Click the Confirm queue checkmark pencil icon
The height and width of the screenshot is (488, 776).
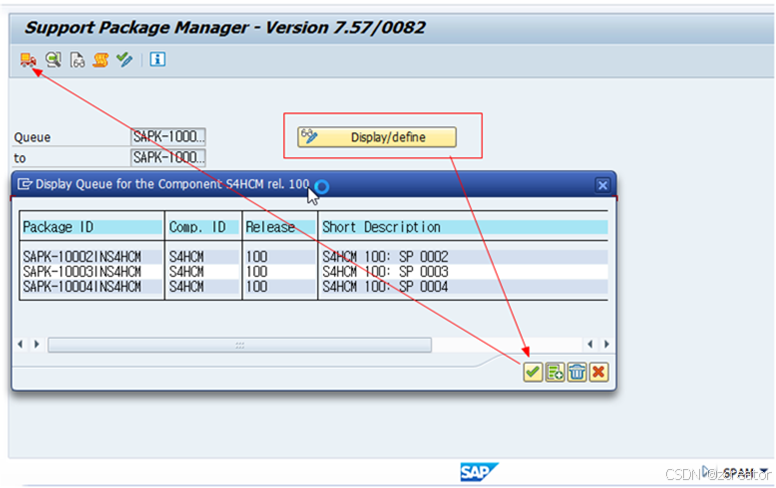coord(124,60)
